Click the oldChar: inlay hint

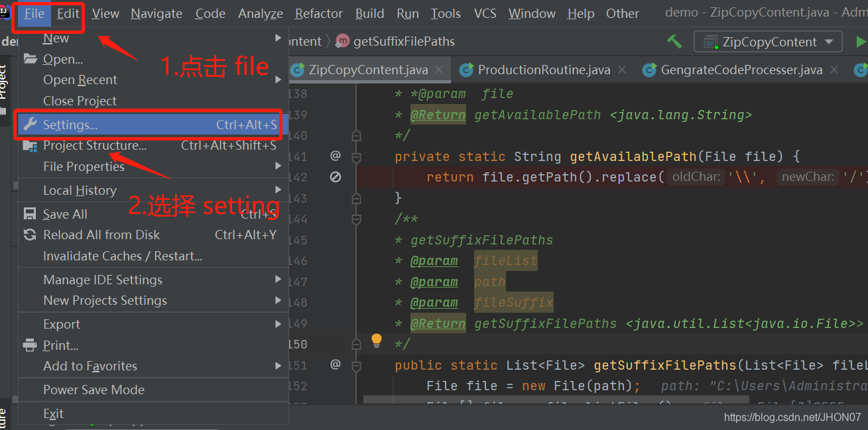[x=696, y=177]
